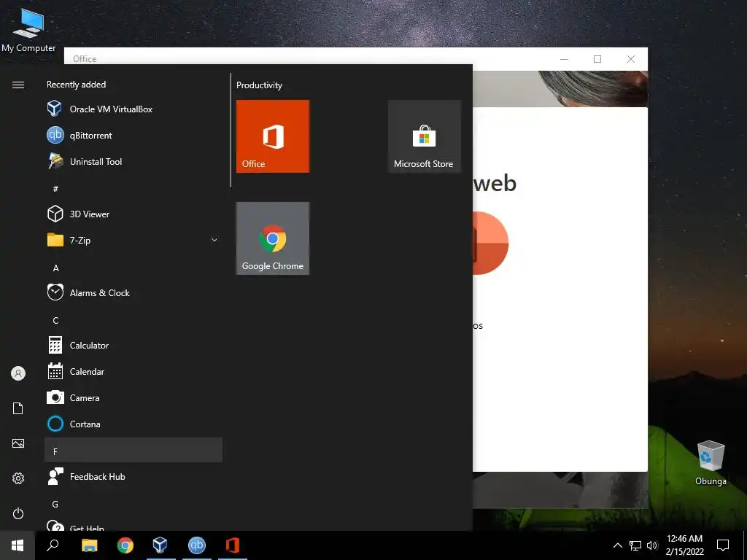Jump to the letter C header
Viewport: 747px width, 560px height.
point(133,321)
